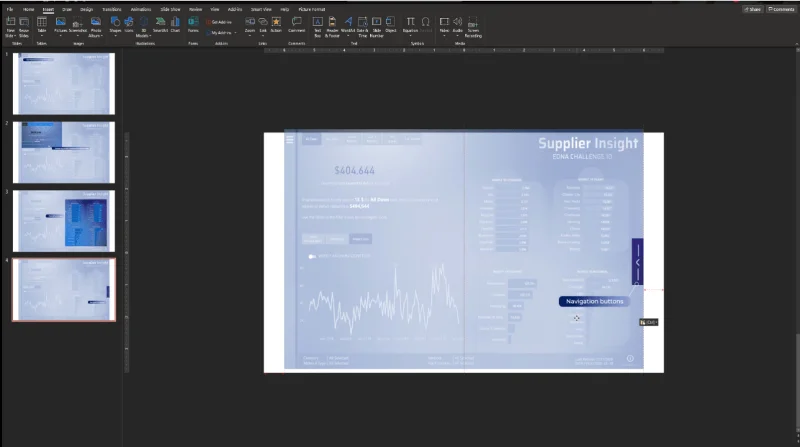Insert Date & Time
800x447 pixels.
coord(362,27)
